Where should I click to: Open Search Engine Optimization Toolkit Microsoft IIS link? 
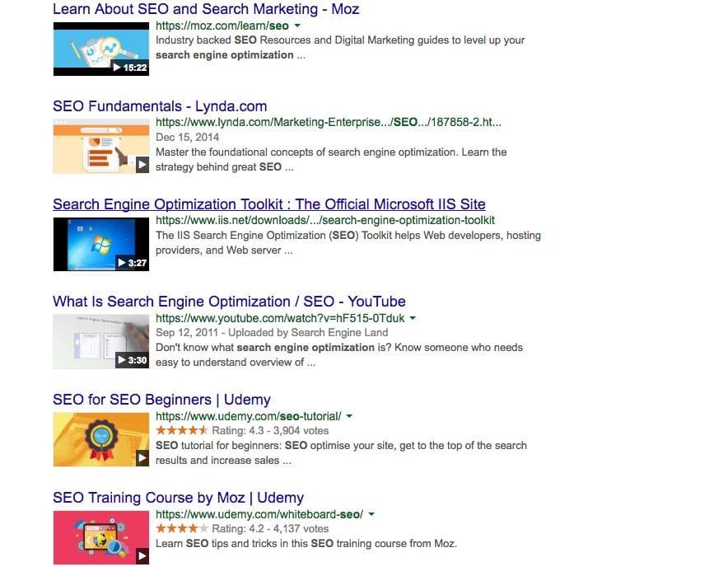coord(268,204)
